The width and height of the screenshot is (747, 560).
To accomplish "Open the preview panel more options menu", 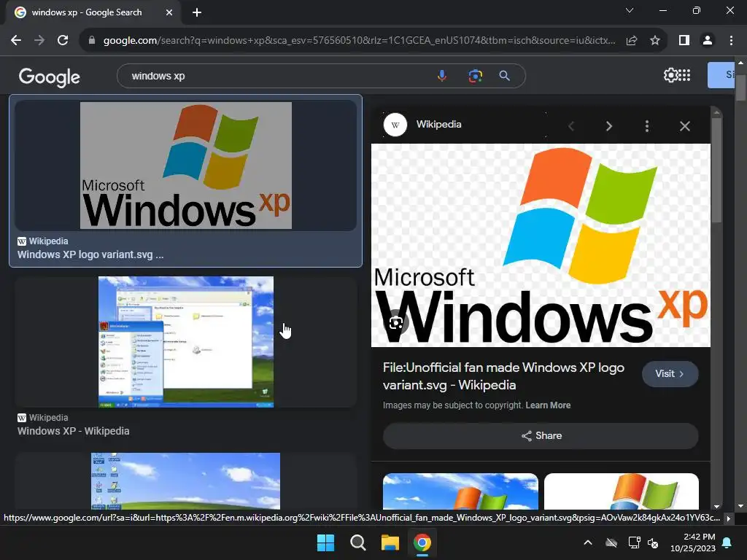I will 647,126.
